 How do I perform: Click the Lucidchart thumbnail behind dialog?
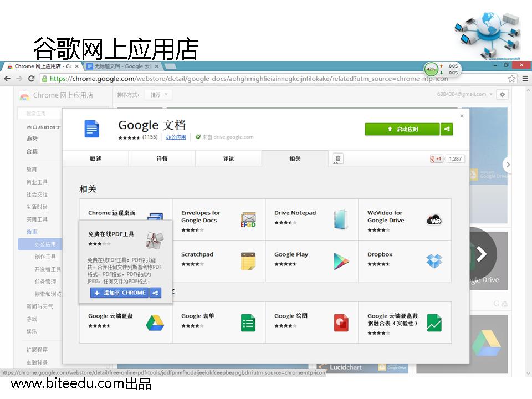363,368
